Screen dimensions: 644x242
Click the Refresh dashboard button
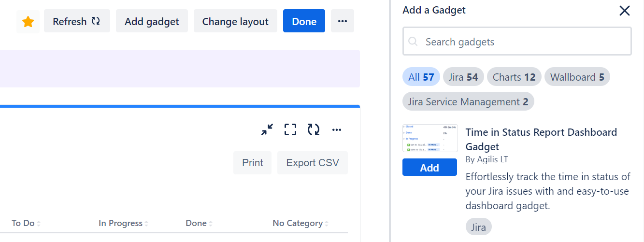(x=77, y=22)
